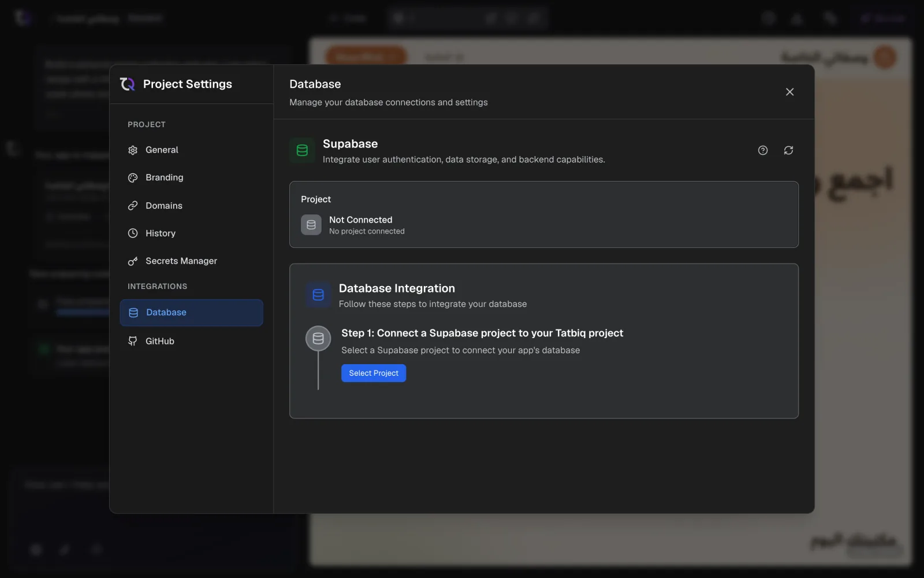Open the GitHub integration section
Screen dimensions: 924x578
pyautogui.click(x=191, y=341)
